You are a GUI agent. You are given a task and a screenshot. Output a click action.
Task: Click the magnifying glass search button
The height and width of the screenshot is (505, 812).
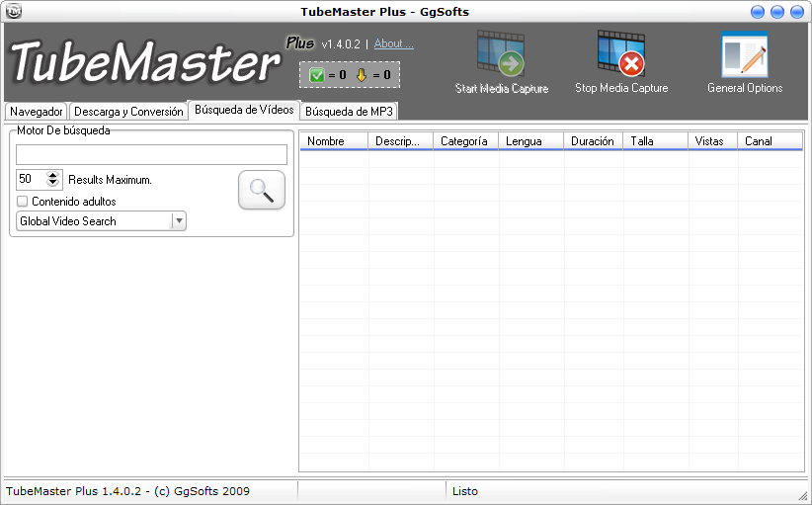[x=262, y=191]
